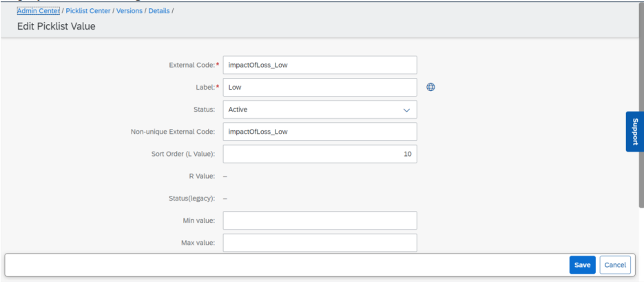Return to Details breadcrumb page
Viewport: 644px width, 282px height.
(x=159, y=11)
